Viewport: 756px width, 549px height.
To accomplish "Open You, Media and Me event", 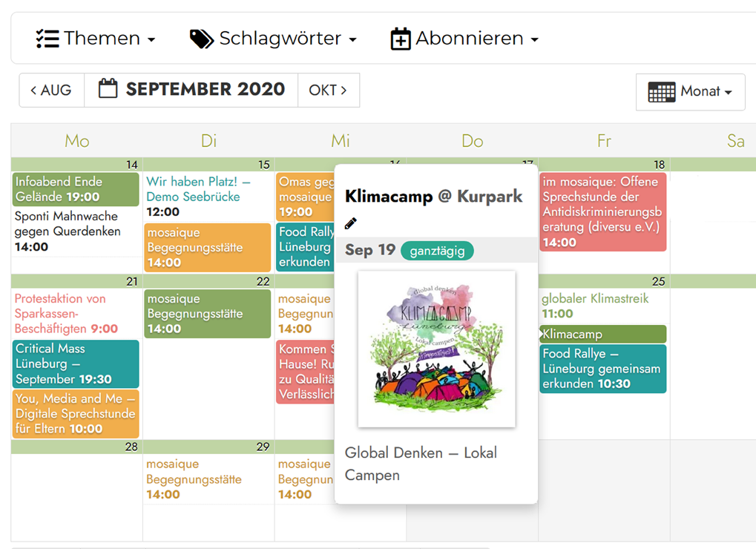I will [x=76, y=413].
